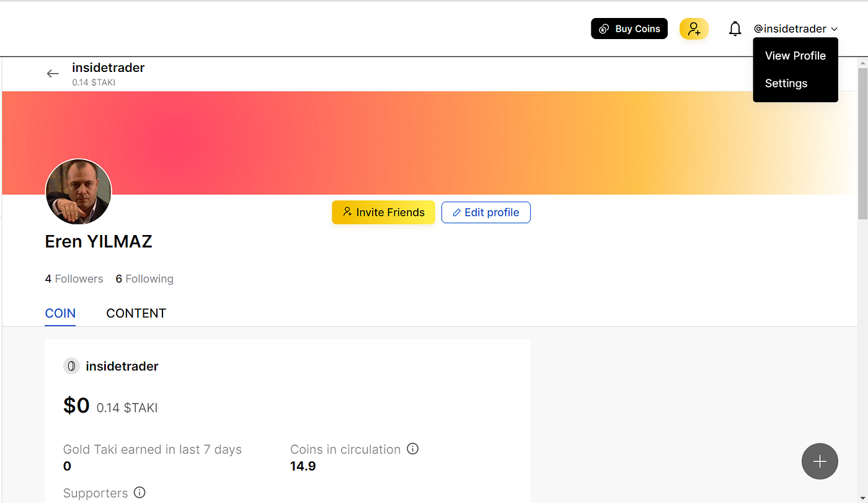Select View Profile from the menu
The image size is (868, 503).
[795, 56]
